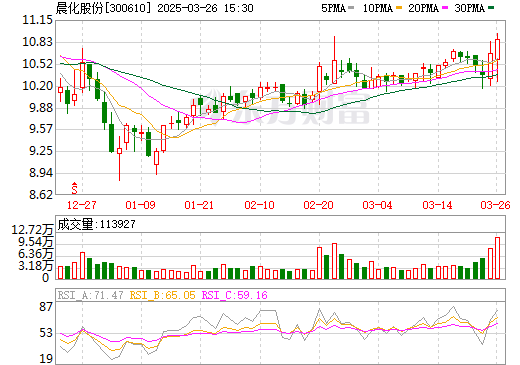Click the 03-04 date label

tap(377, 205)
